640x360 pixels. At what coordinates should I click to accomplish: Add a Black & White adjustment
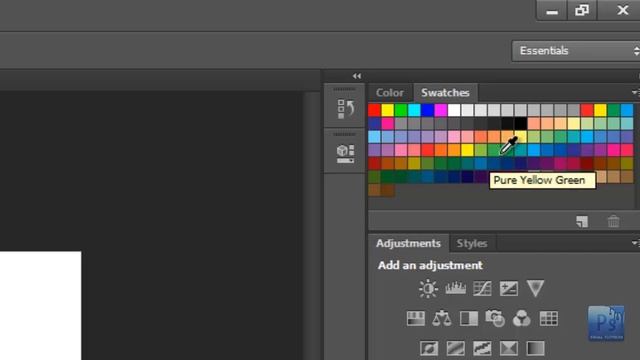click(x=469, y=318)
